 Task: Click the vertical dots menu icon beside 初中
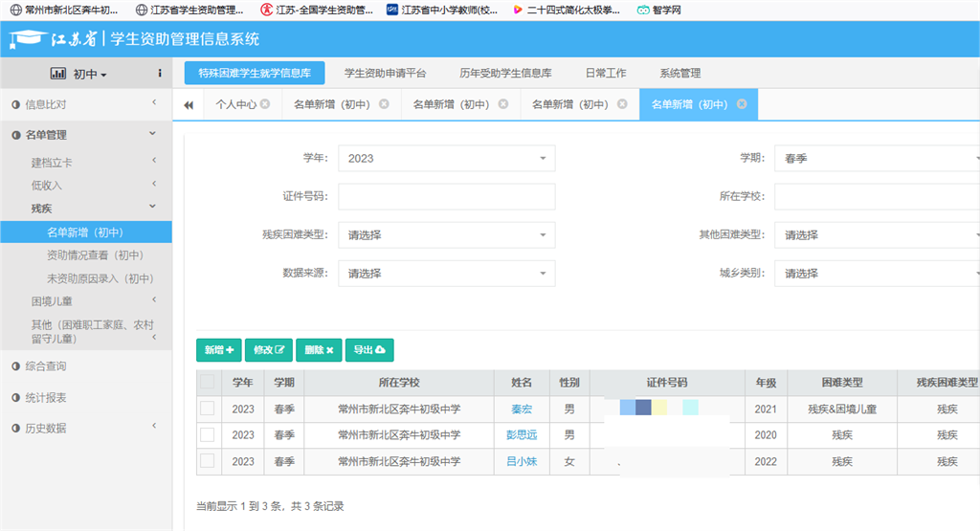[x=160, y=73]
